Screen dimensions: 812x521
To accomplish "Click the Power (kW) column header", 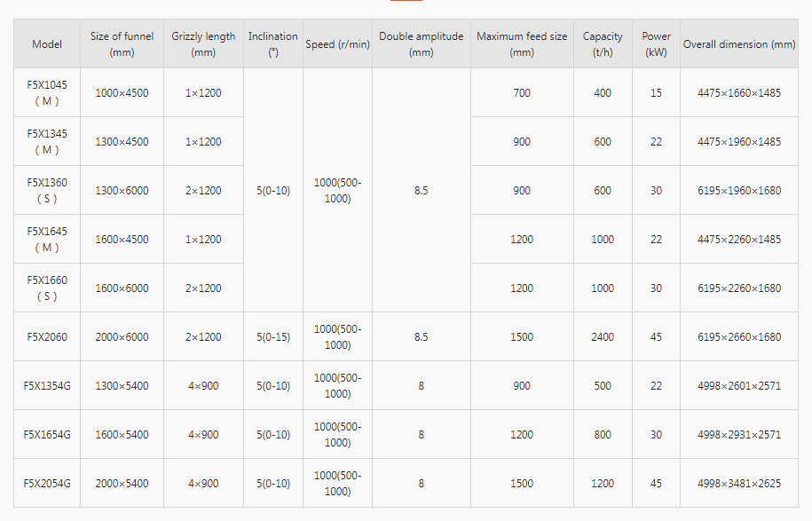I will [656, 44].
